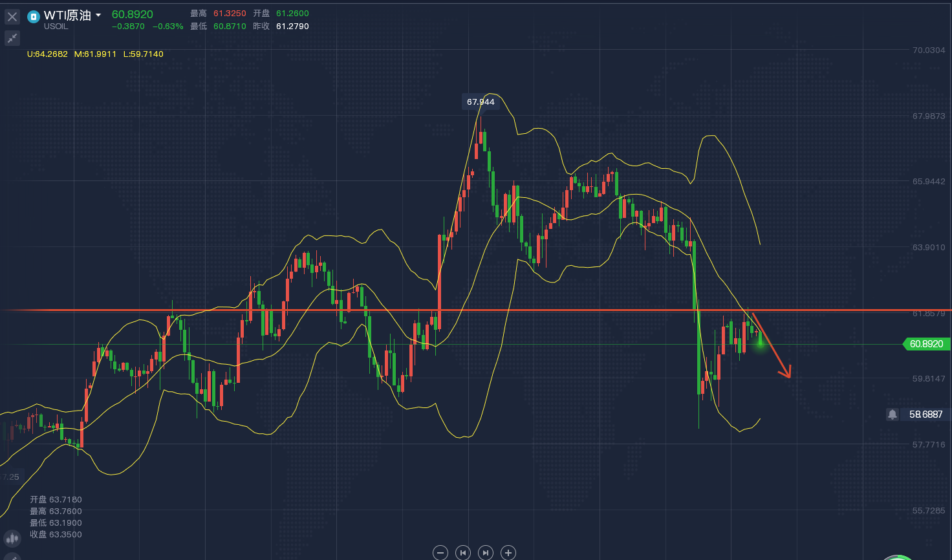Click the 58.6887 alert price label

925,415
